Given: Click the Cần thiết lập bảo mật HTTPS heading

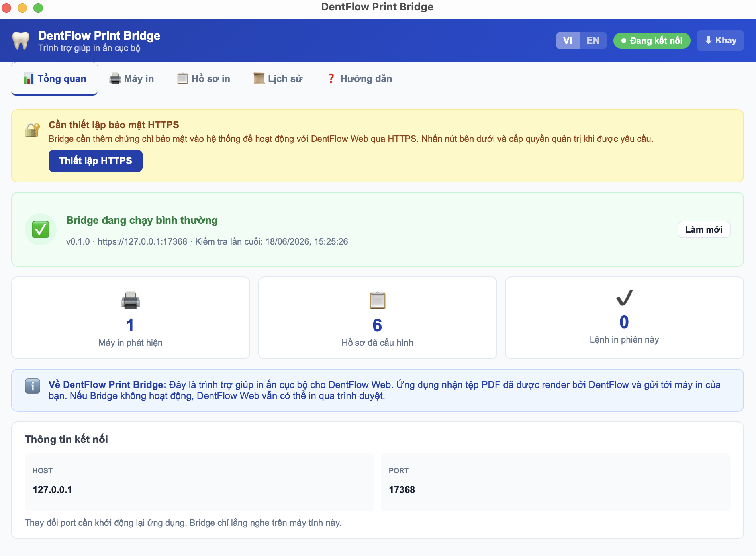Looking at the screenshot, I should pyautogui.click(x=114, y=125).
